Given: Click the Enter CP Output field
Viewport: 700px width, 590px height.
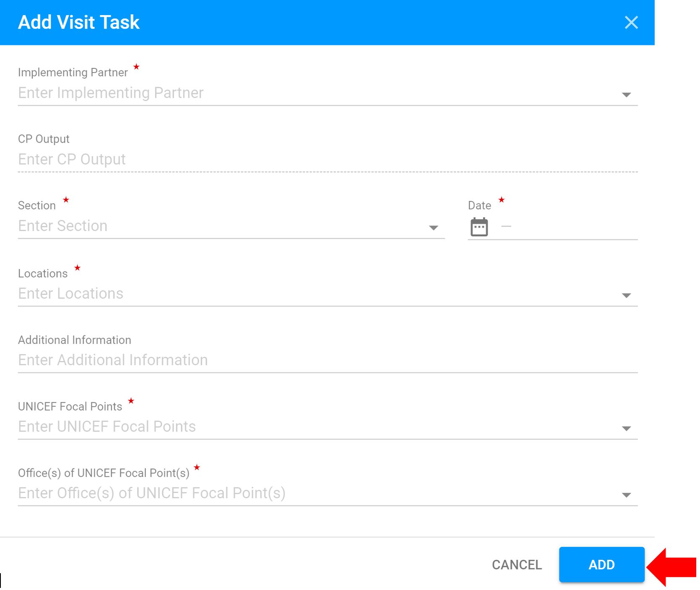Looking at the screenshot, I should pyautogui.click(x=328, y=160).
